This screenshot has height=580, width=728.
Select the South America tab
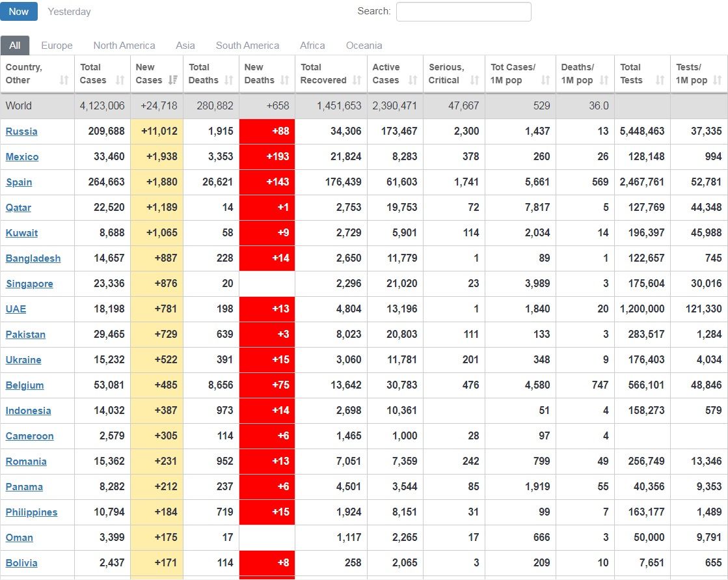pos(247,46)
